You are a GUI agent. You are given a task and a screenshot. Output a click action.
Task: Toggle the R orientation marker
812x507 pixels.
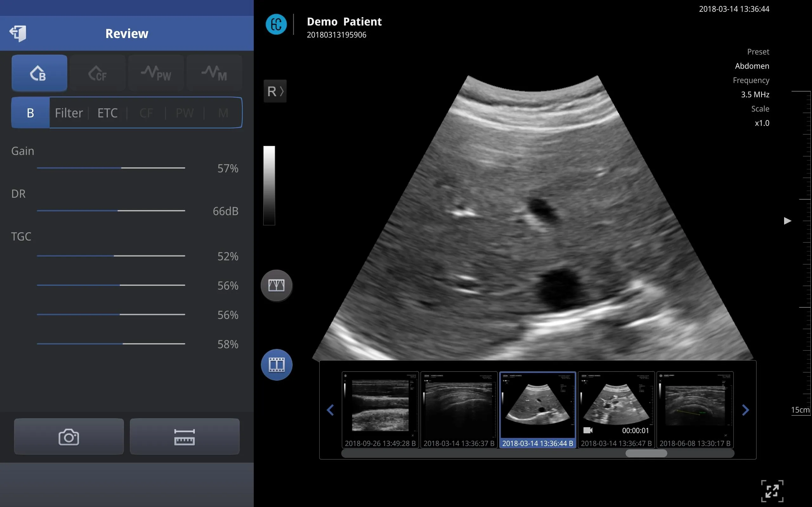[275, 91]
